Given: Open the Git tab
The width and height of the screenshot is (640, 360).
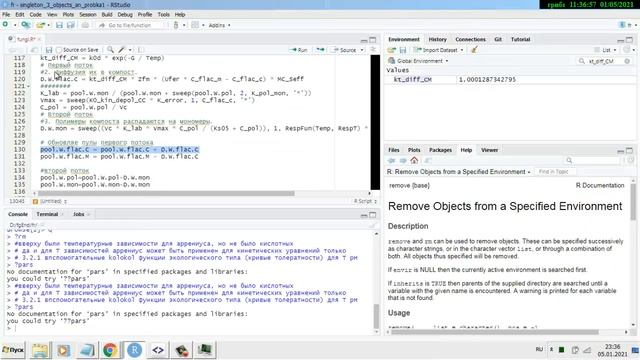Looking at the screenshot, I should click(x=498, y=40).
